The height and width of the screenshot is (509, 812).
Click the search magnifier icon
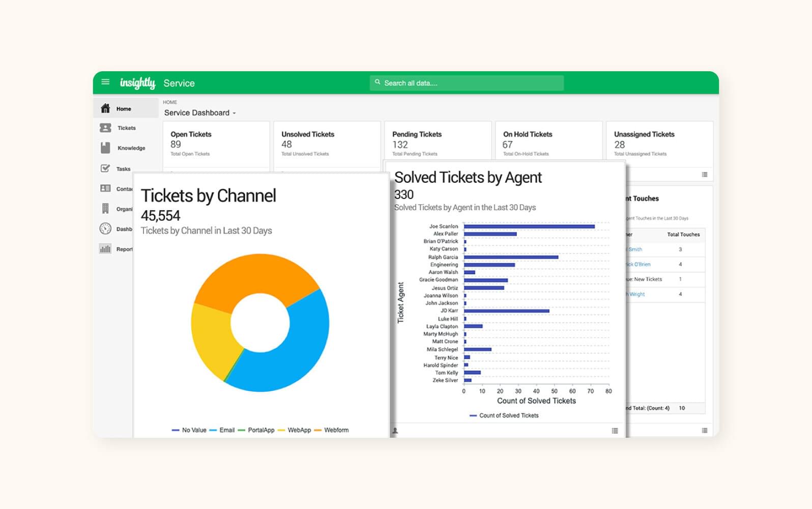[x=378, y=82]
